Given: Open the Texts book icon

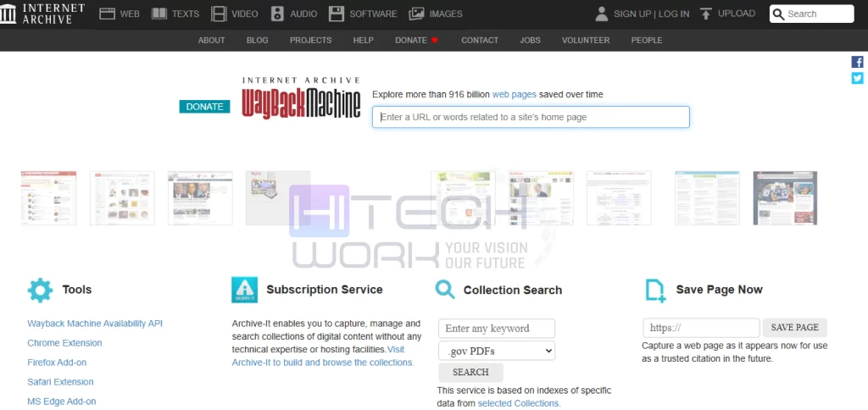Looking at the screenshot, I should click(159, 14).
